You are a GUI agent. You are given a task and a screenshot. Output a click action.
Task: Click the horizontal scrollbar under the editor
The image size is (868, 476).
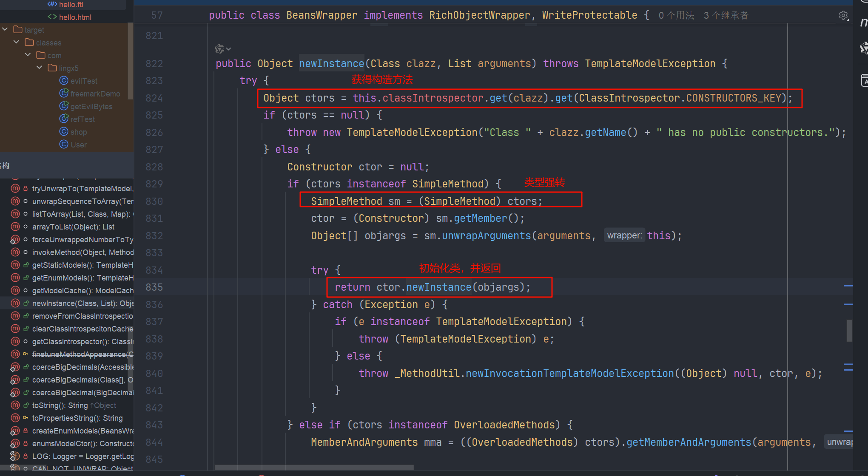tap(314, 467)
